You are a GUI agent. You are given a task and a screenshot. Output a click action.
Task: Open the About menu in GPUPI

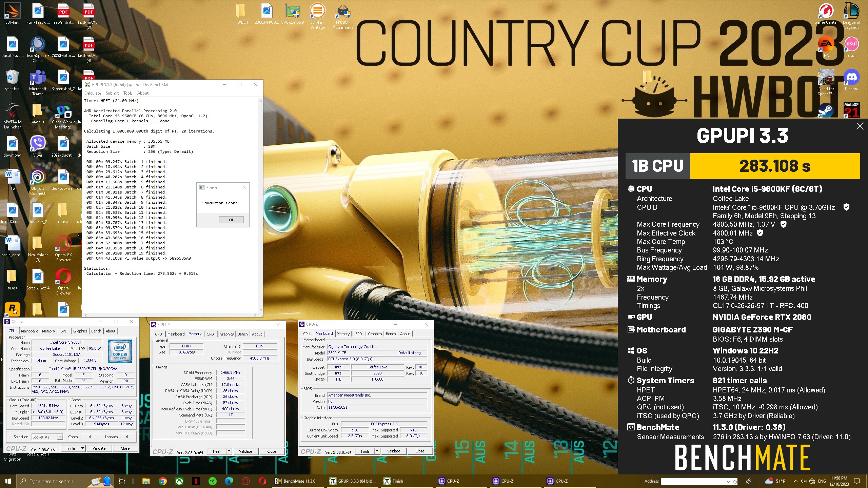[143, 93]
